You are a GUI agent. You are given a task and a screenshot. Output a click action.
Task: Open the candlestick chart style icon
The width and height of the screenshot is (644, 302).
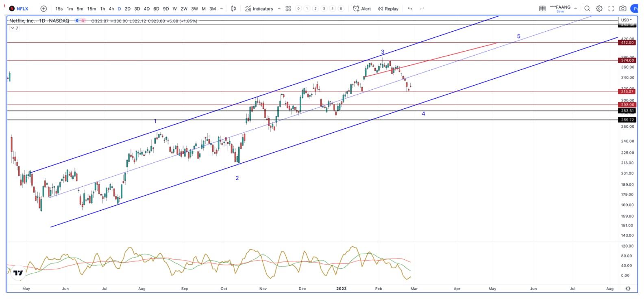(233, 9)
